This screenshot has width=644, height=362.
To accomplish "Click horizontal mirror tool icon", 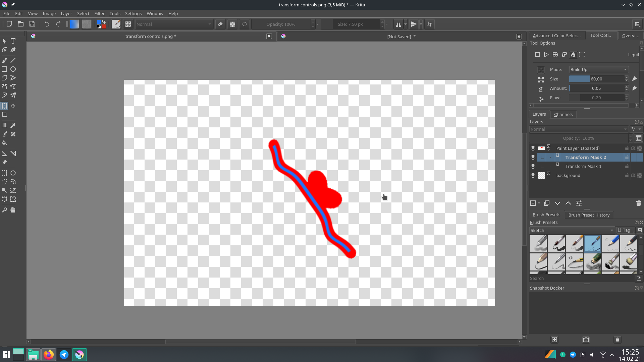I will [398, 24].
